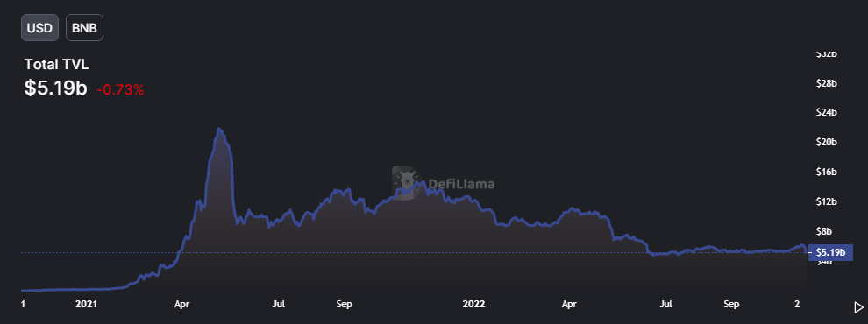Click the Total TVL heading
This screenshot has width=868, height=324.
pos(56,64)
